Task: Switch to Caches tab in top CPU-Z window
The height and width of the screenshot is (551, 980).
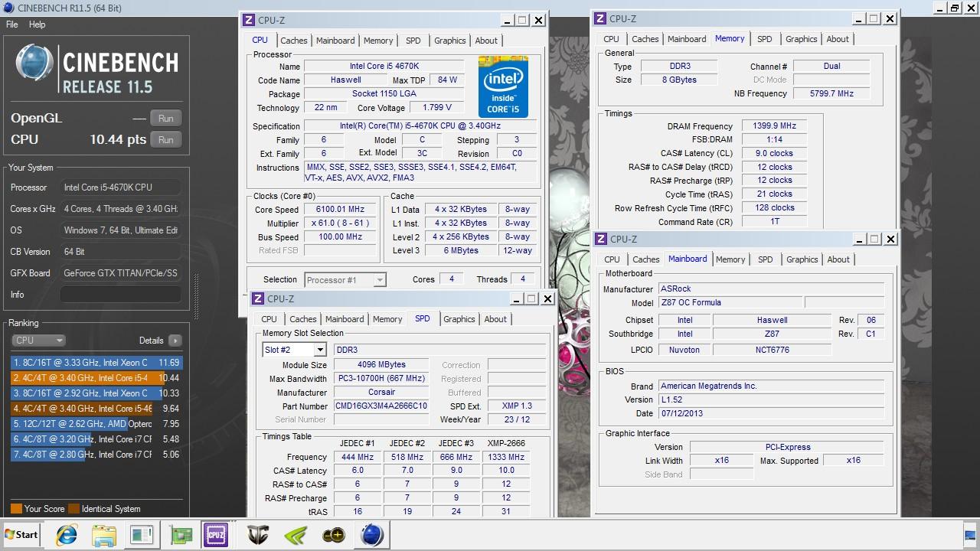Action: 293,41
